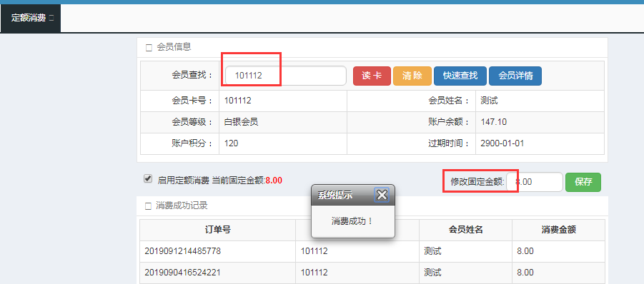The image size is (644, 284).
Task: Switch to the 定额消费 tab
Action: (28, 18)
